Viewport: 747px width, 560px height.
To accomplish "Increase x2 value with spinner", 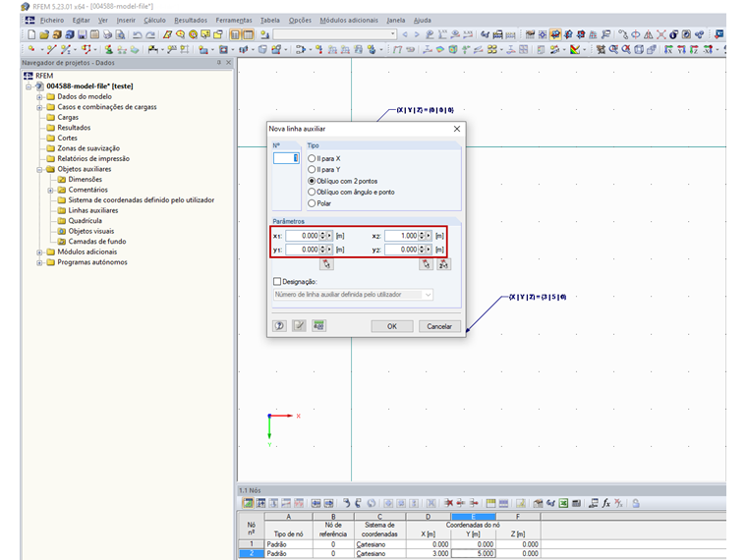I will click(421, 234).
